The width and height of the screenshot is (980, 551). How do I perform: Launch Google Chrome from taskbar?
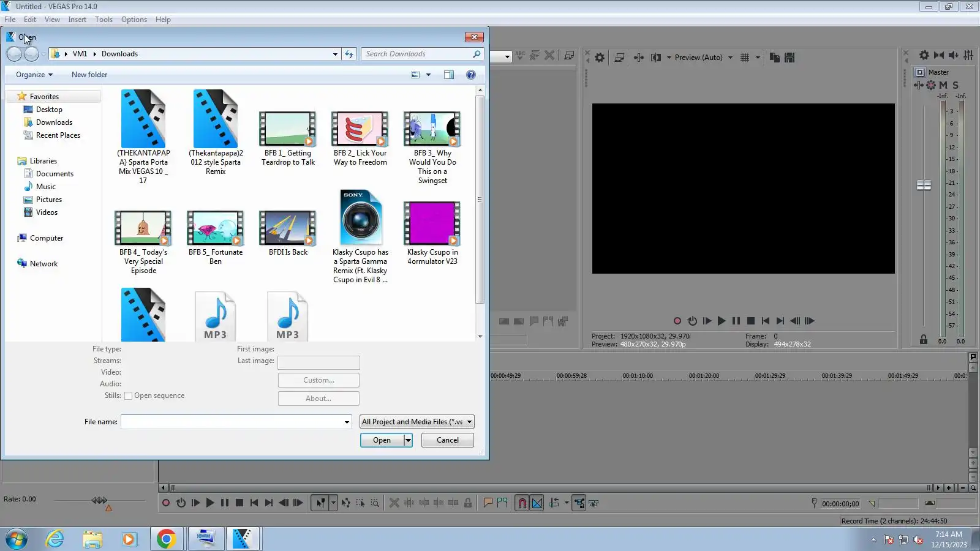[166, 539]
